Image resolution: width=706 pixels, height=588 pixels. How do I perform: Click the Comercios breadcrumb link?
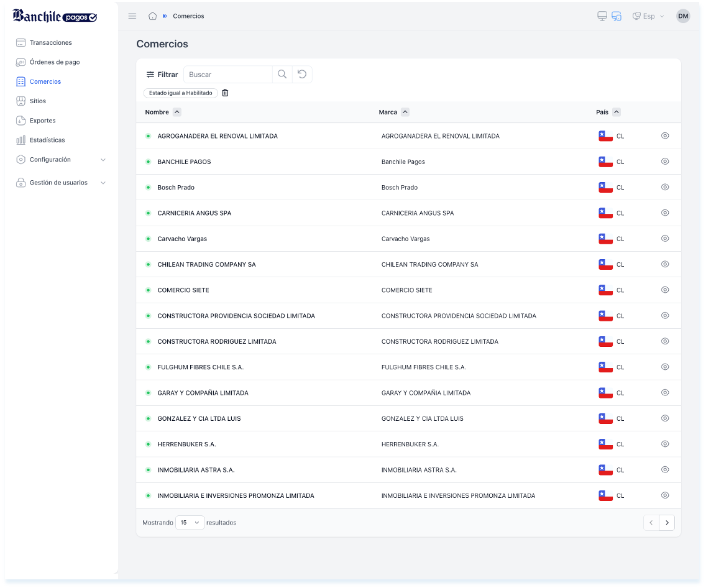pos(188,16)
